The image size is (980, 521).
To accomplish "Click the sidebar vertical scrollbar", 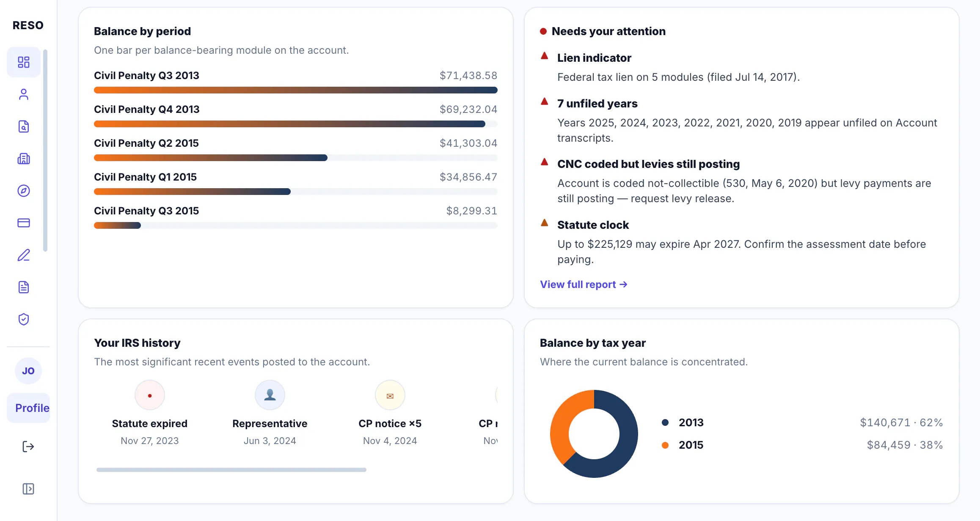I will 45,151.
